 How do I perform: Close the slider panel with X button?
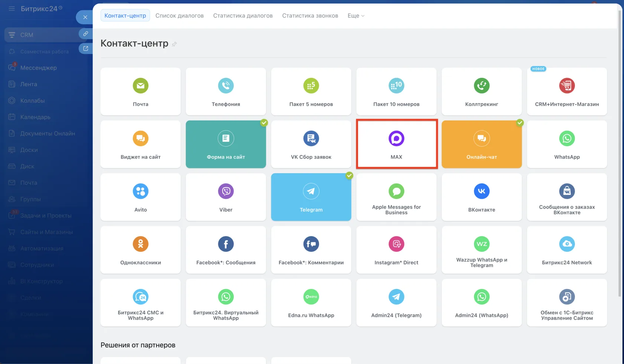pos(85,17)
